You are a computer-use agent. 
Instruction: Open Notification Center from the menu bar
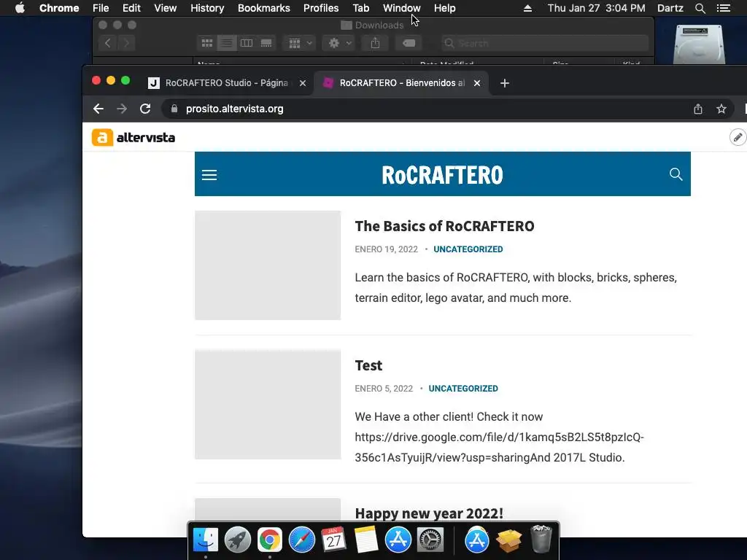point(723,8)
